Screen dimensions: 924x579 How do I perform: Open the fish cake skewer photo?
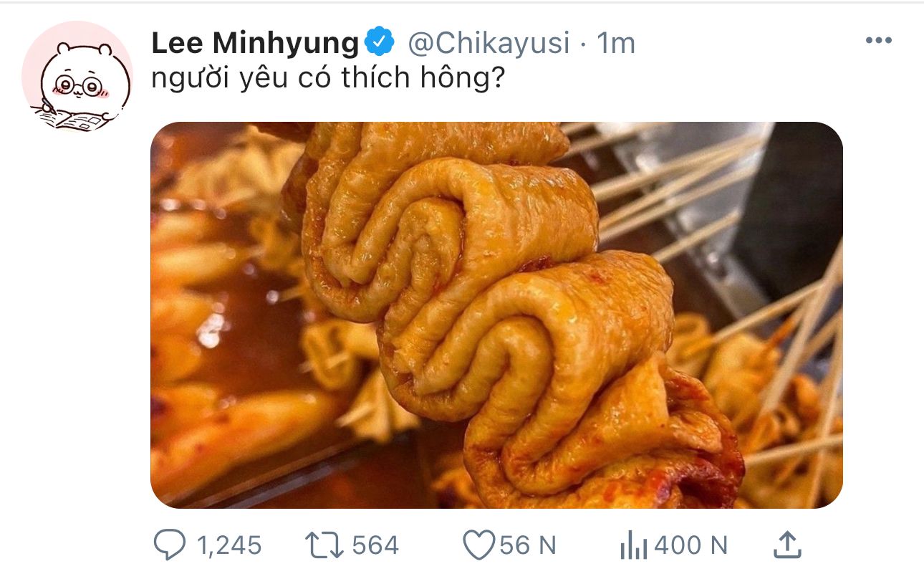tap(496, 315)
